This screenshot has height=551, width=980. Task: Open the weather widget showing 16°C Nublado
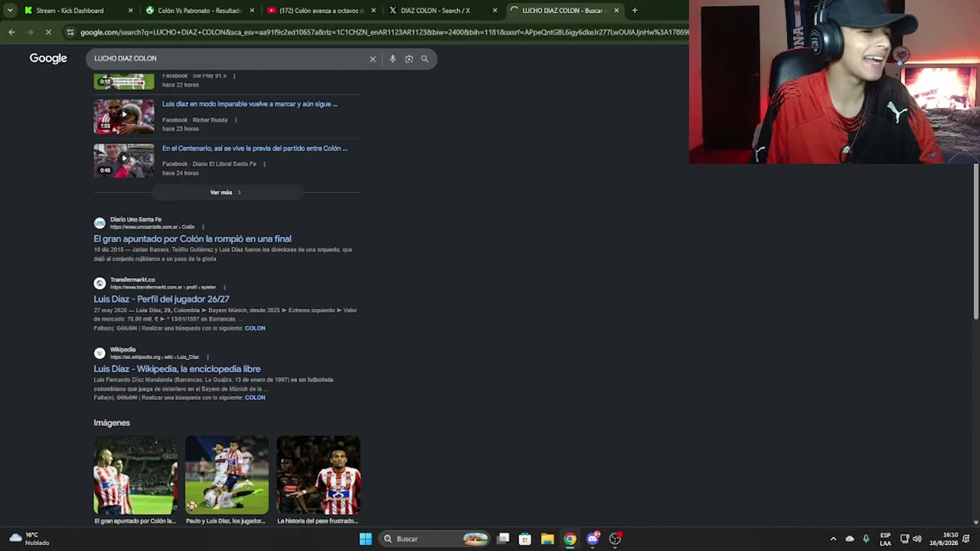click(29, 539)
